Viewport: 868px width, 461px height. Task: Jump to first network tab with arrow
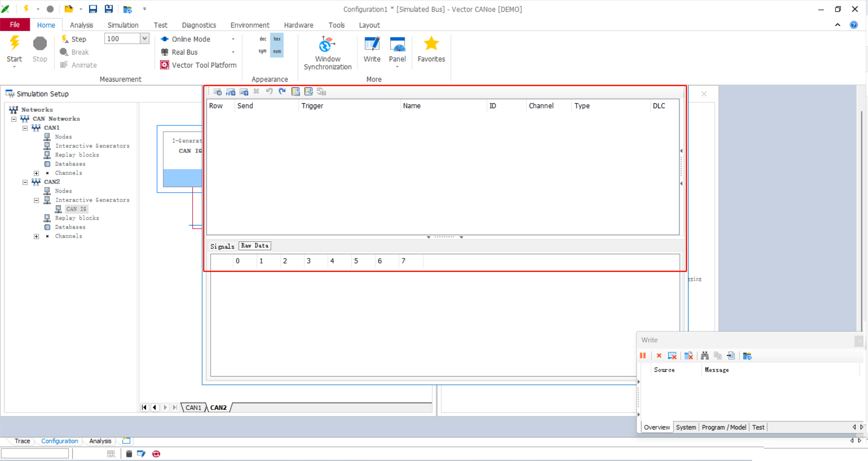tap(144, 408)
